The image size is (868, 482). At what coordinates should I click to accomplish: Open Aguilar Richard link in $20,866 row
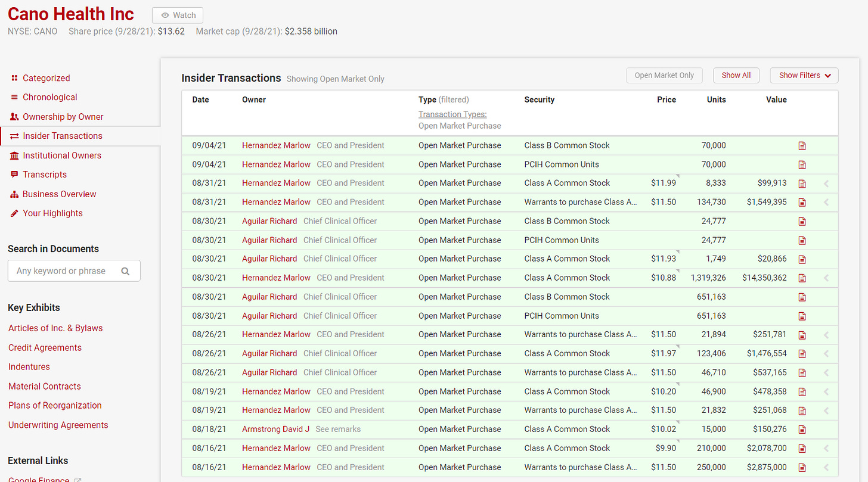tap(269, 259)
